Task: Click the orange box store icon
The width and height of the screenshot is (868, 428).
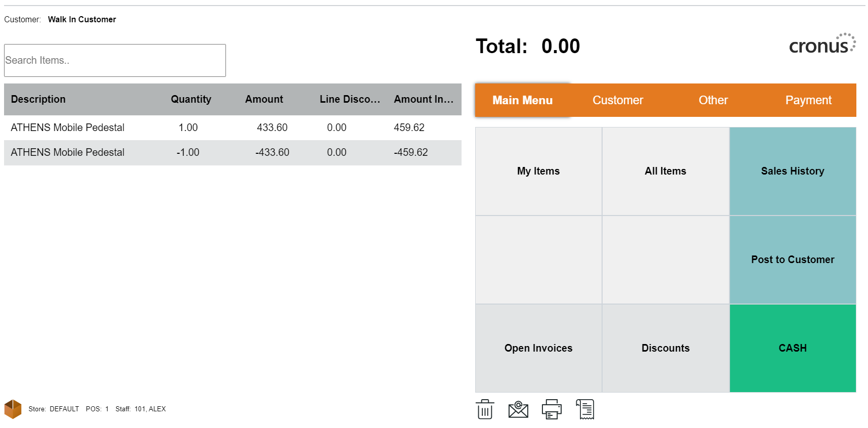Action: click(x=13, y=409)
